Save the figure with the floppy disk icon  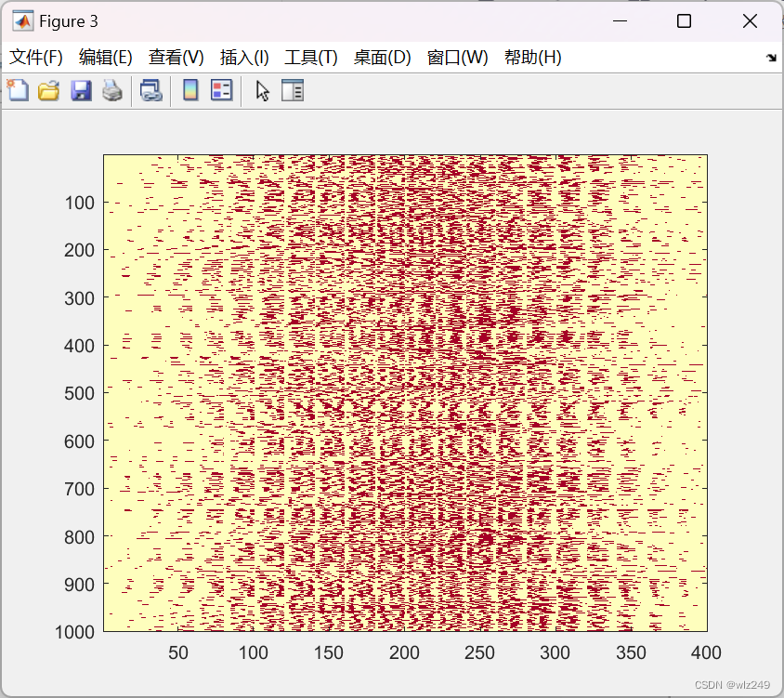(x=81, y=90)
